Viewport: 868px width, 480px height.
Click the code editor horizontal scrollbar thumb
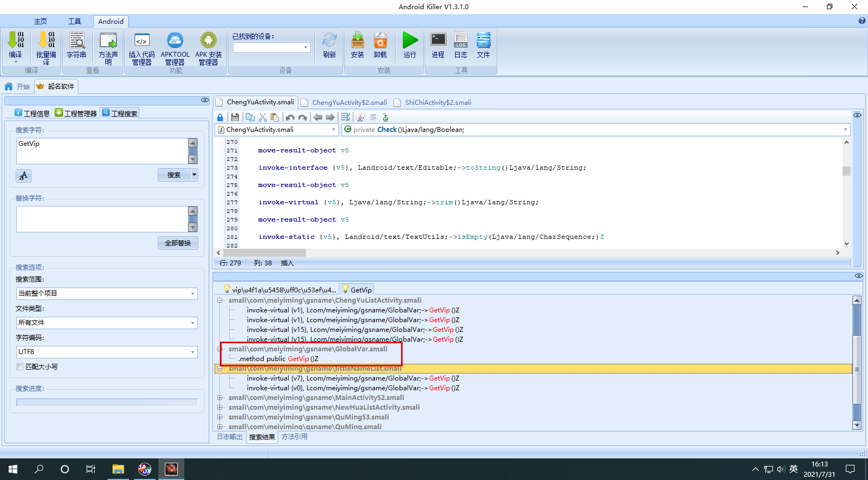[x=264, y=252]
